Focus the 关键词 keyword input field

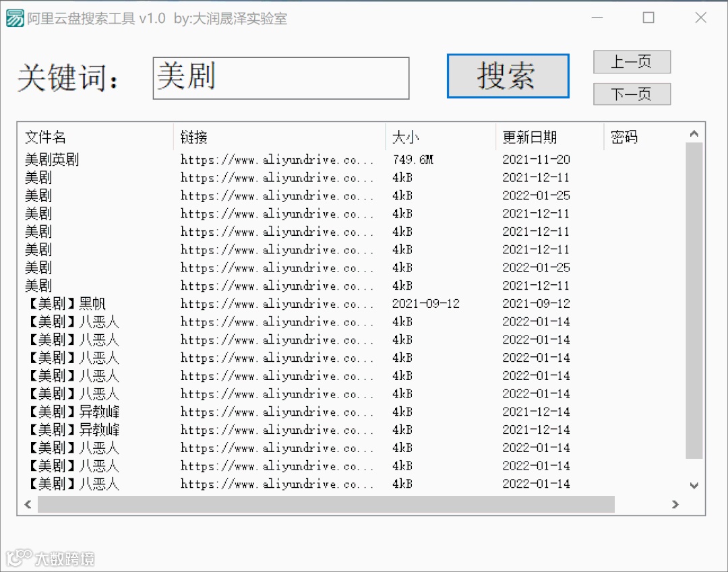pos(281,78)
